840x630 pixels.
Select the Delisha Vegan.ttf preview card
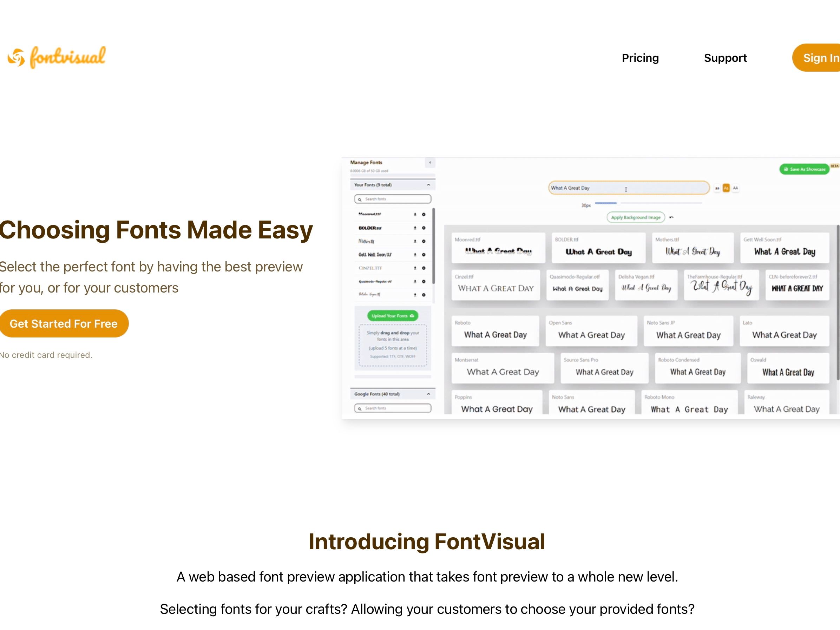[x=646, y=285]
